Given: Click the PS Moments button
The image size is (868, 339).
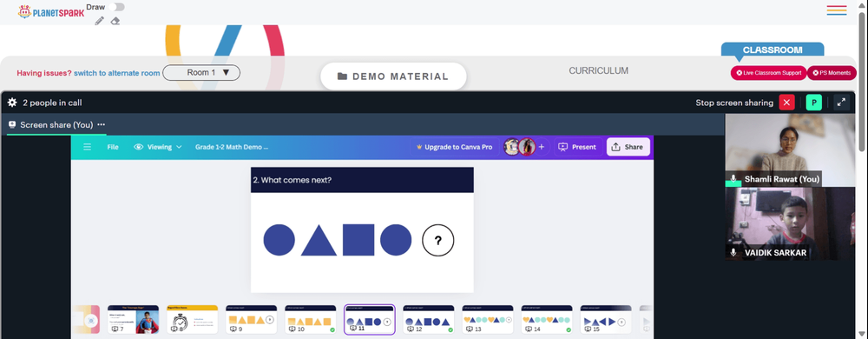Looking at the screenshot, I should tap(832, 73).
